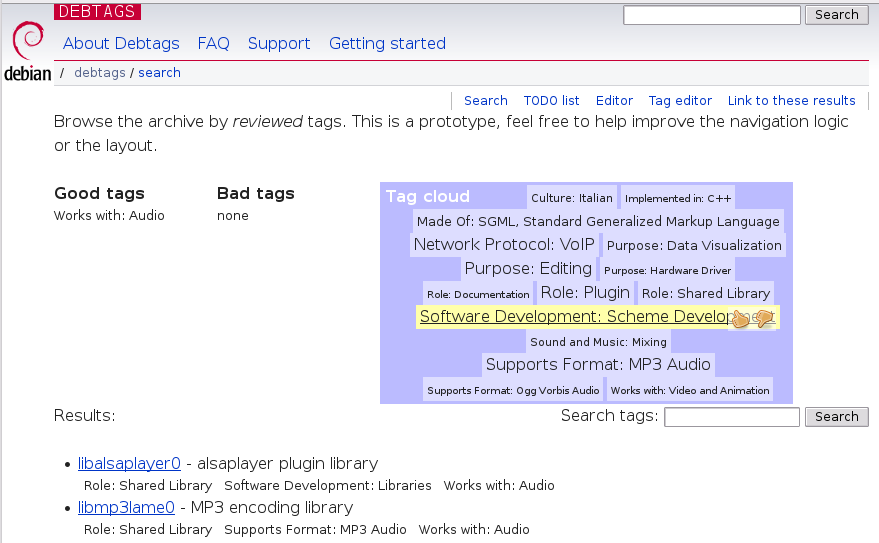Click Supports Format: MP3 Audio under libmp3lame0

pos(315,530)
